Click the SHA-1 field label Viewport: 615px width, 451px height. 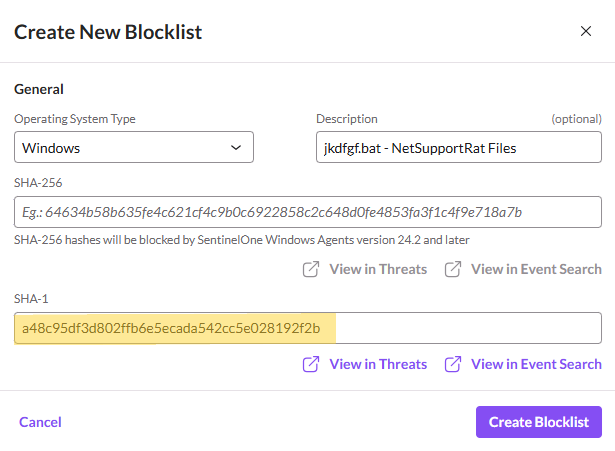pyautogui.click(x=31, y=299)
